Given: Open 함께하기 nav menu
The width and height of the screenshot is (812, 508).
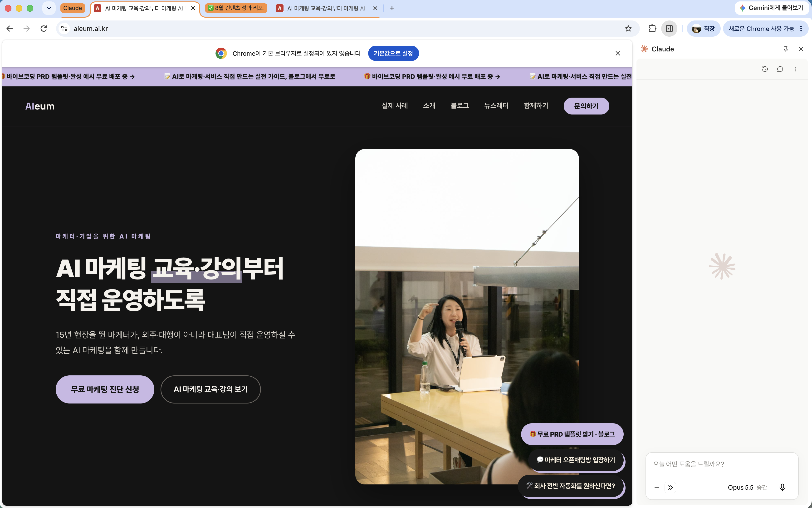Looking at the screenshot, I should (536, 106).
